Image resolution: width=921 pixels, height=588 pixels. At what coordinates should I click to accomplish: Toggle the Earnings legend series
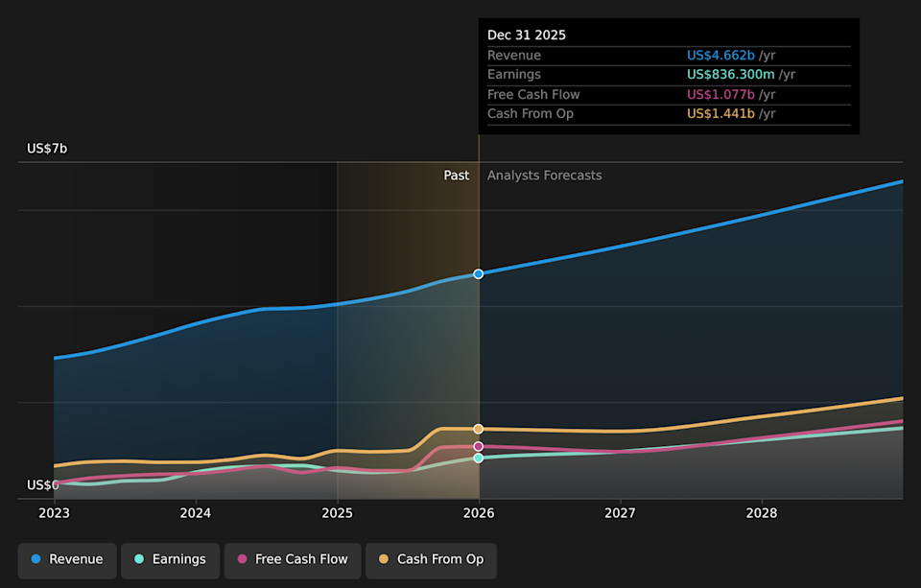(x=171, y=560)
